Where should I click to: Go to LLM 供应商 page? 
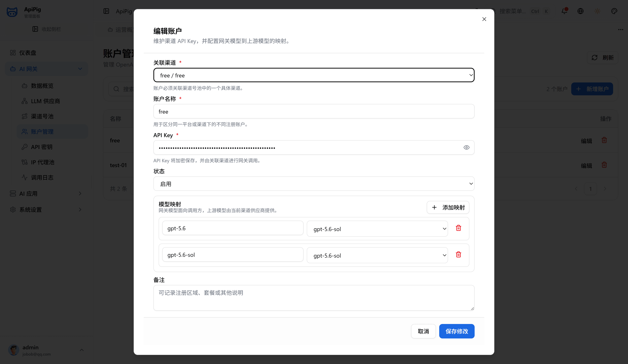click(x=52, y=101)
